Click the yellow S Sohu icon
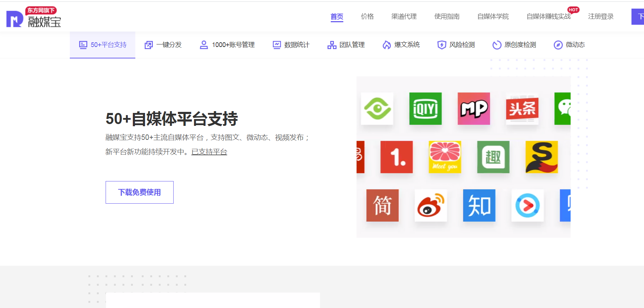 pyautogui.click(x=542, y=157)
